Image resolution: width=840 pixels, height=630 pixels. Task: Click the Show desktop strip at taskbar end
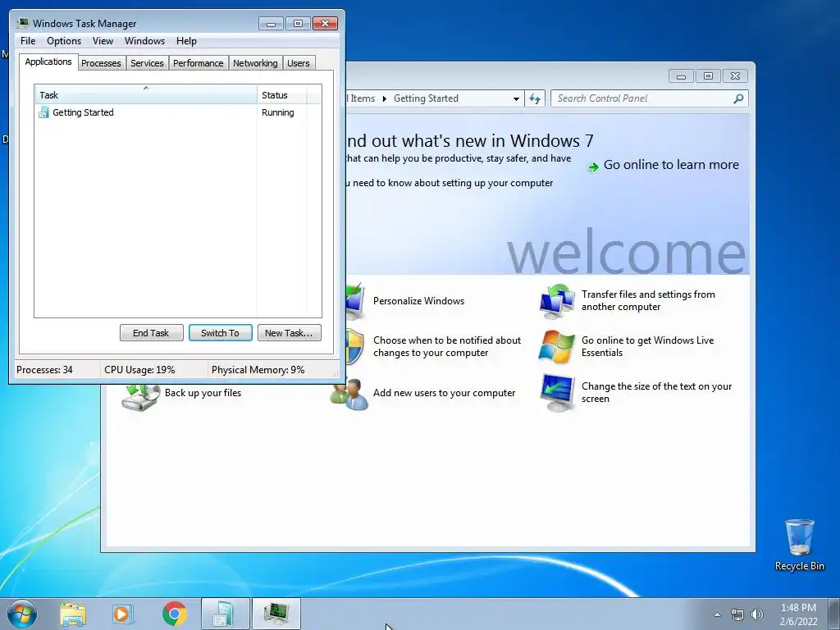tap(834, 614)
